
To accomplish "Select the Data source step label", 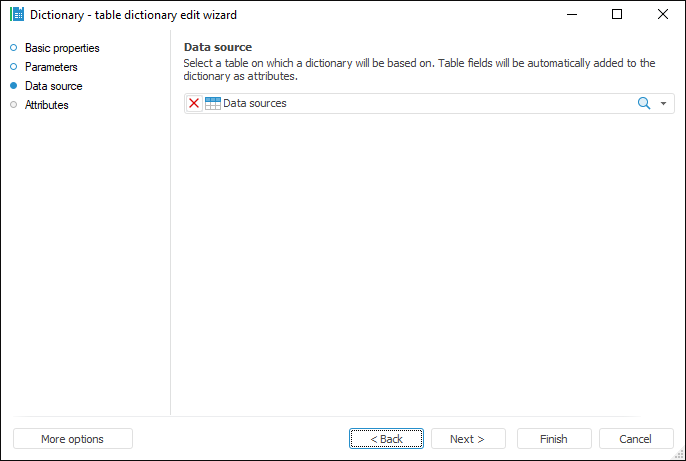I will (54, 86).
